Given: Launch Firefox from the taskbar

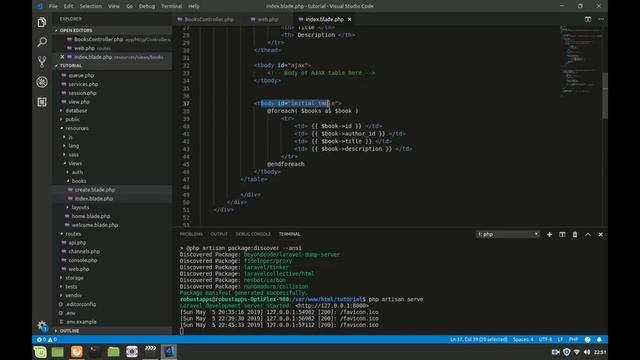Looking at the screenshot, I should pos(76,352).
